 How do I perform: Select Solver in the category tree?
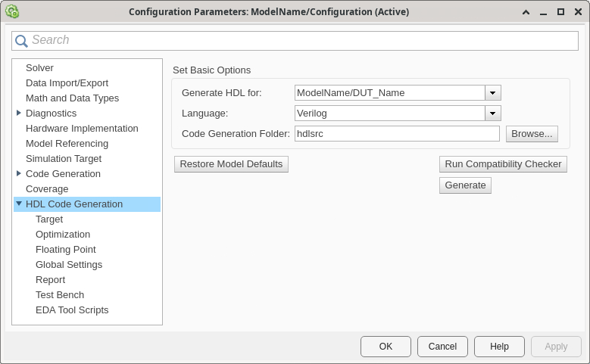[x=39, y=68]
